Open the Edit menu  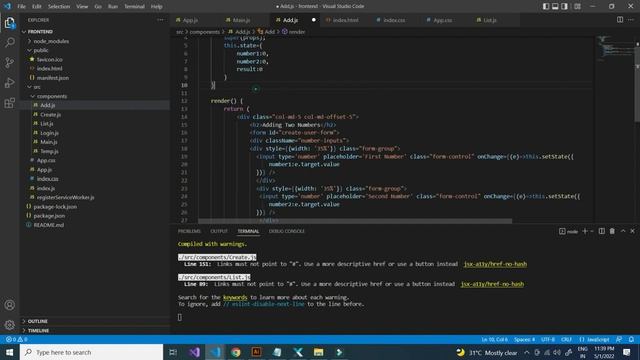click(37, 7)
